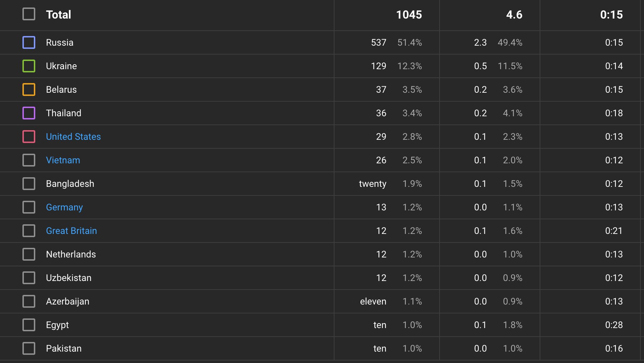Click the Russia country name
This screenshot has height=363, width=644.
(60, 42)
